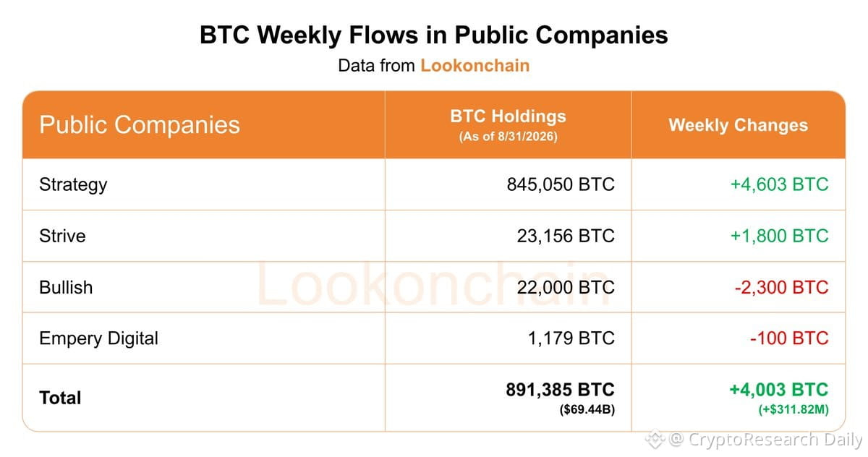868x457 pixels.
Task: Click the Strive company row label
Action: (62, 236)
